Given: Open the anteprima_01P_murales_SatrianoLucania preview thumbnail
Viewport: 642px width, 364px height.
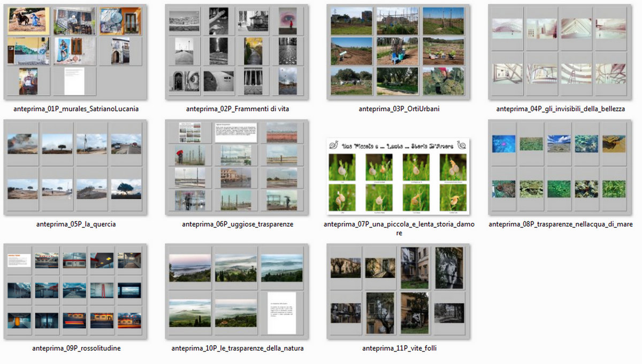Looking at the screenshot, I should pyautogui.click(x=76, y=52).
